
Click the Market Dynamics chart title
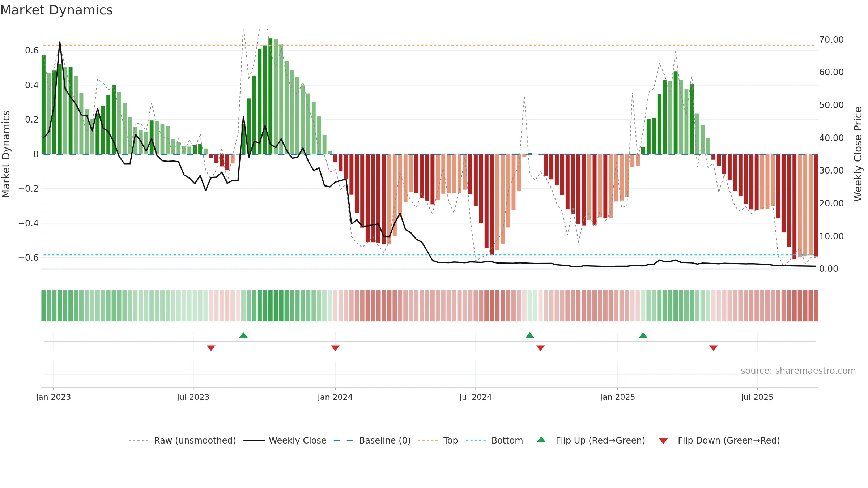tap(57, 10)
